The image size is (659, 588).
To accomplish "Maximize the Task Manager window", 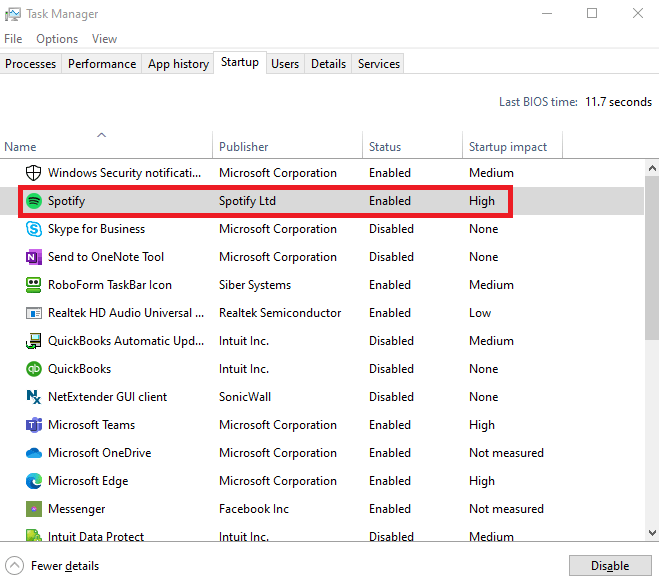I will click(592, 13).
